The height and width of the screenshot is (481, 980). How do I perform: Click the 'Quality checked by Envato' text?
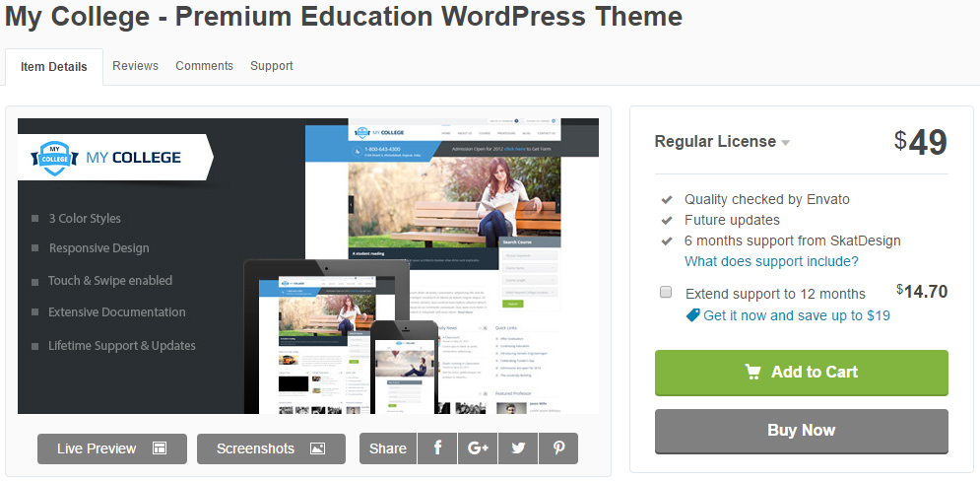click(767, 199)
